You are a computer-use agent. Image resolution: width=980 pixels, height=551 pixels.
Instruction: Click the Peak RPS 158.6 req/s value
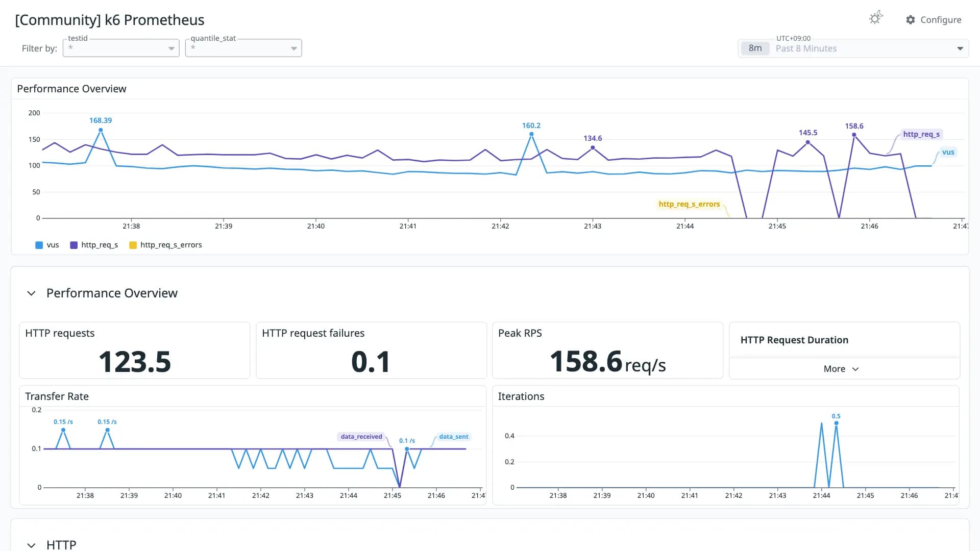(x=607, y=362)
